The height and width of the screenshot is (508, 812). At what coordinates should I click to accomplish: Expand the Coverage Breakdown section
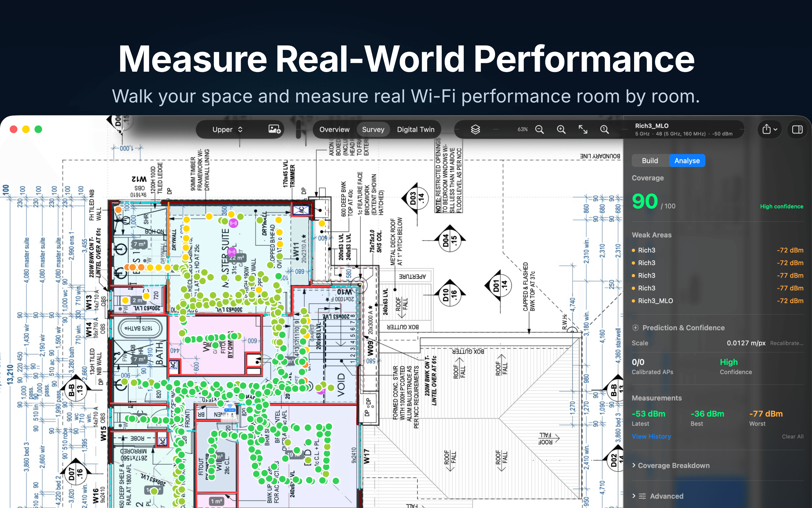pos(671,465)
